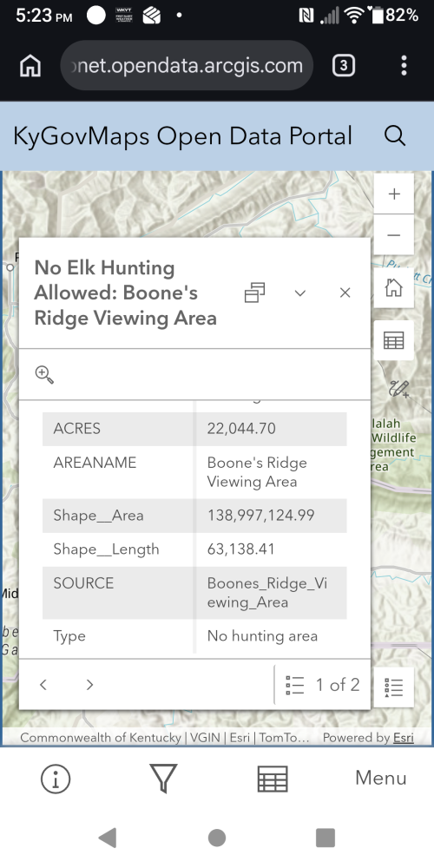The image size is (434, 868).
Task: Zoom in on the map
Action: pos(393,194)
